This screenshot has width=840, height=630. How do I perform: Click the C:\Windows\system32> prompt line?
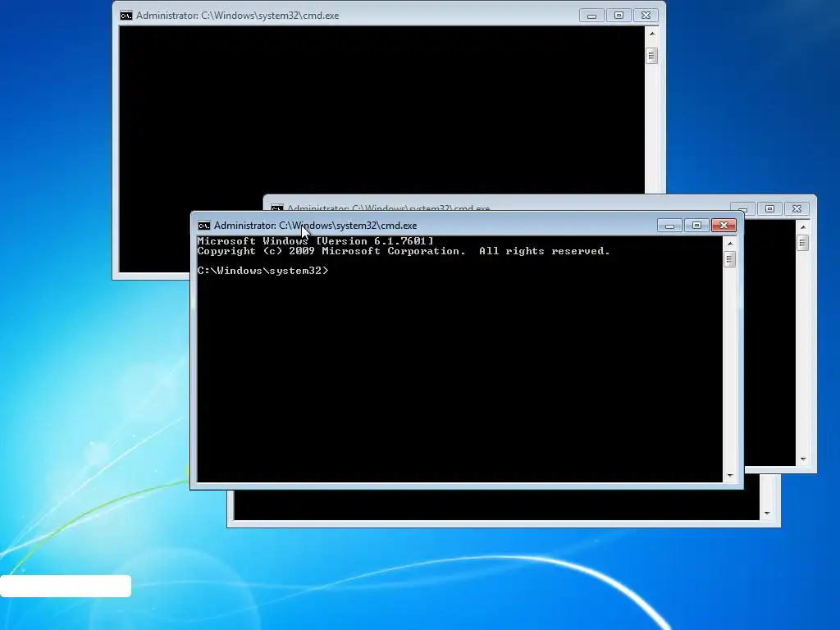tap(262, 271)
